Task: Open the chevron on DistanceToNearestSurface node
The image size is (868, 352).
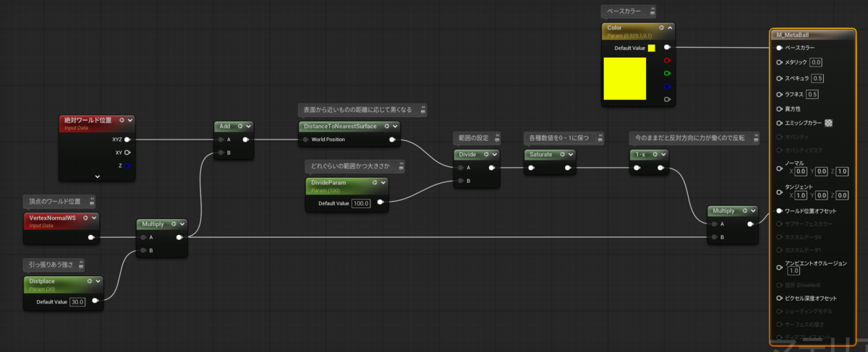Action: [395, 126]
